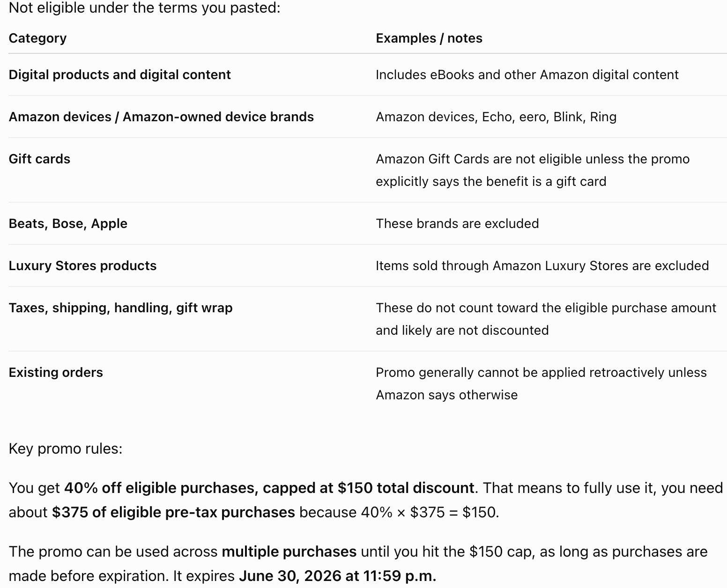The width and height of the screenshot is (727, 588).
Task: Click bold '$375 of eligible pre-tax purchases' text
Action: click(x=173, y=513)
